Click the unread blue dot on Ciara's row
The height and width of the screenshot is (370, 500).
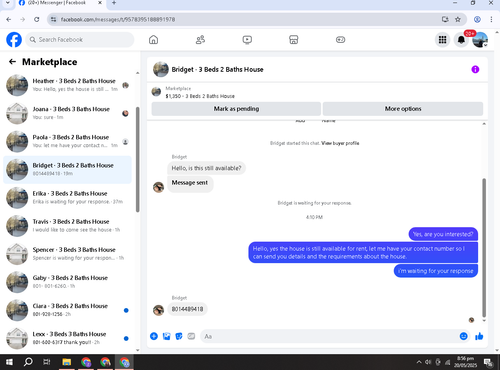coord(126,310)
